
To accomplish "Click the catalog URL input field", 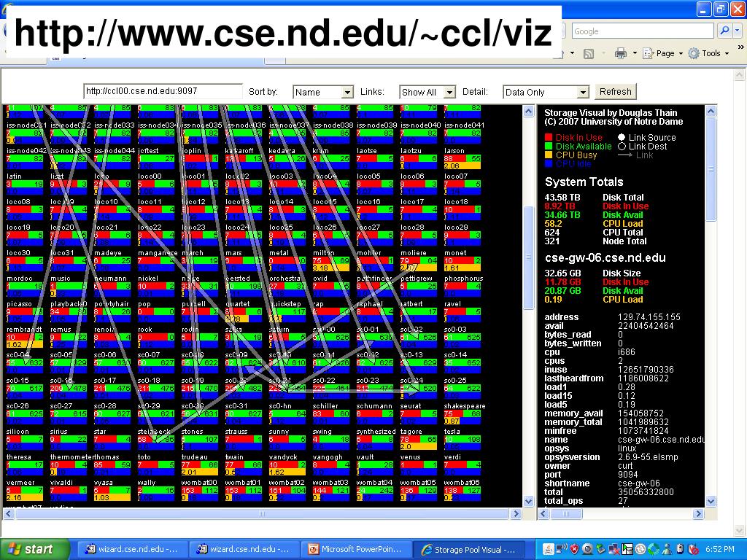I will [x=163, y=91].
